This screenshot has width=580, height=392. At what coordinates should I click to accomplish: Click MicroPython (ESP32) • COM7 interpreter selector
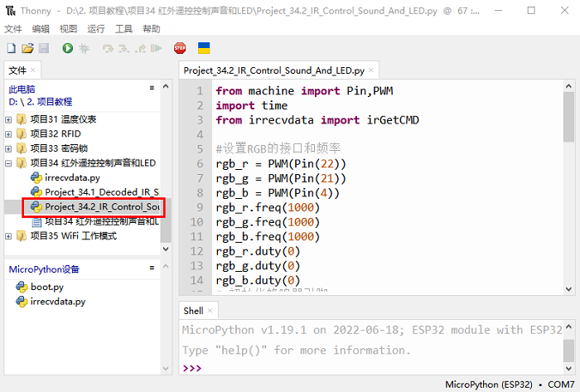pyautogui.click(x=509, y=385)
